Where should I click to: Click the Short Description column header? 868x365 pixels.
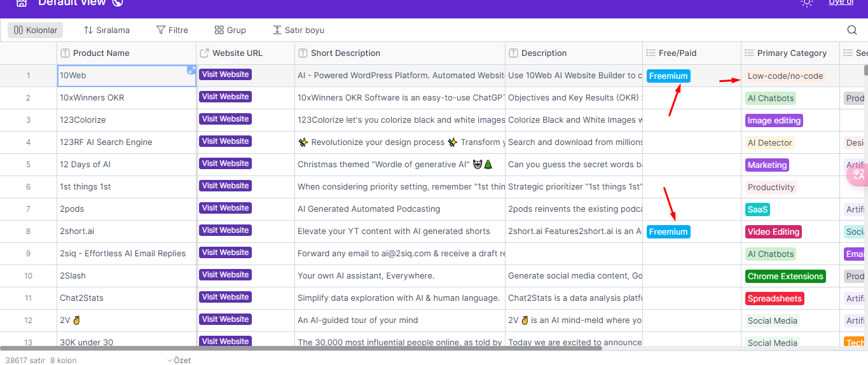point(400,53)
